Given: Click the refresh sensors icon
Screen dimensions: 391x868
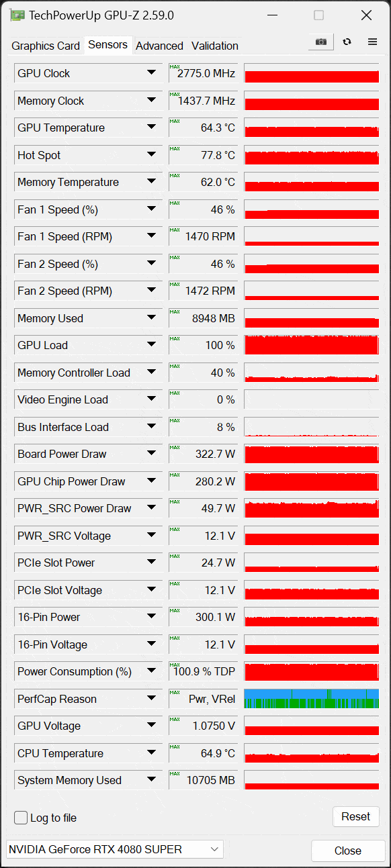Looking at the screenshot, I should [x=347, y=42].
